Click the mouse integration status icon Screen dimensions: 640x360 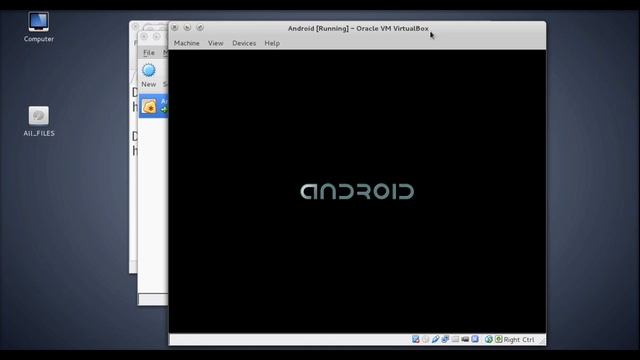[489, 339]
